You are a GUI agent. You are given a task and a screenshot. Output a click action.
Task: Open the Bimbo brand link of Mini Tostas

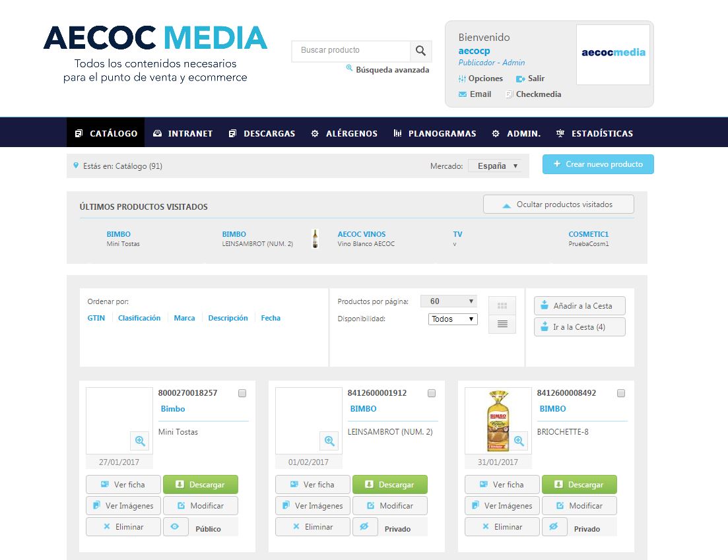point(173,409)
